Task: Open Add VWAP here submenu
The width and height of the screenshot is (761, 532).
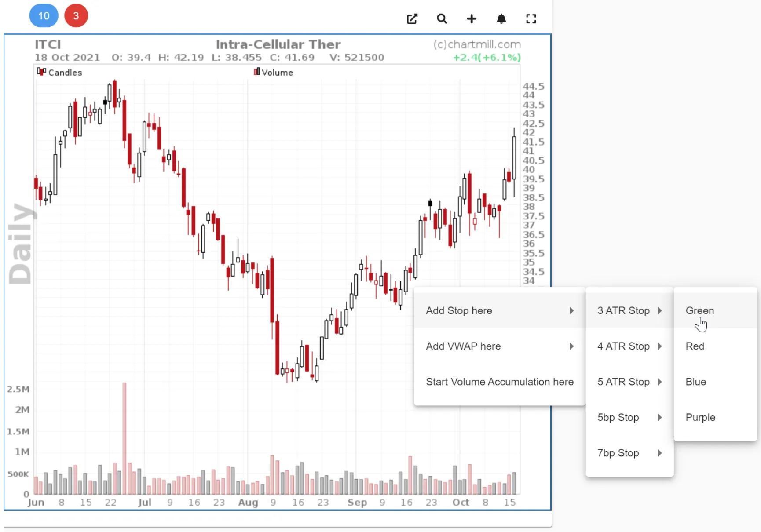Action: [x=499, y=346]
